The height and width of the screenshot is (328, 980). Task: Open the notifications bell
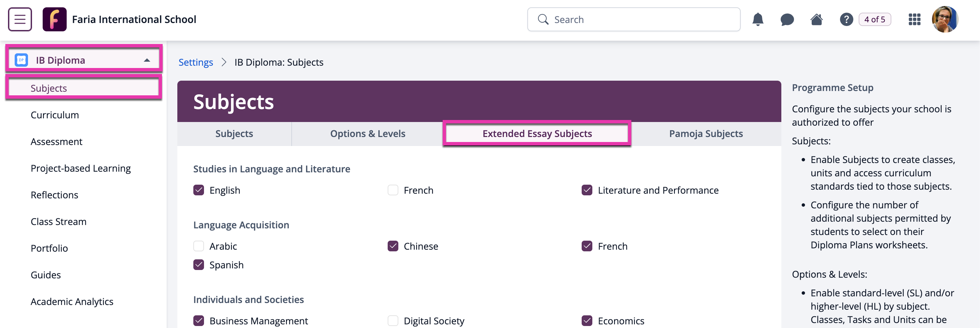pos(757,19)
